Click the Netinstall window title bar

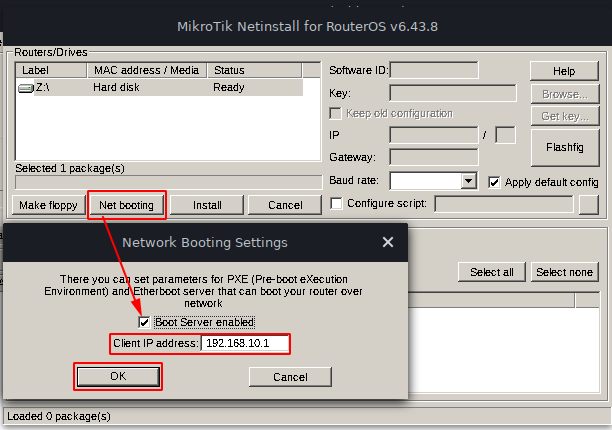(307, 27)
